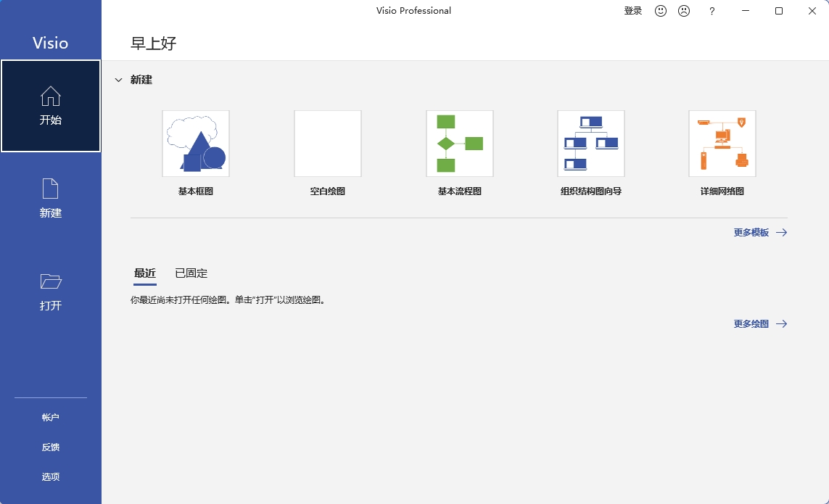Screen dimensions: 829x504
Task: Open 反馈 in the sidebar
Action: pyautogui.click(x=51, y=447)
